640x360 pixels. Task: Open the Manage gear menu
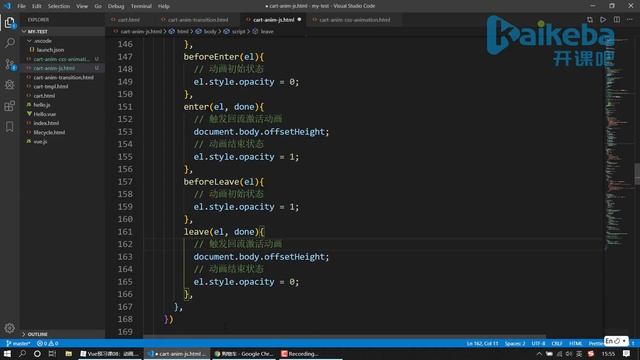pyautogui.click(x=9, y=328)
